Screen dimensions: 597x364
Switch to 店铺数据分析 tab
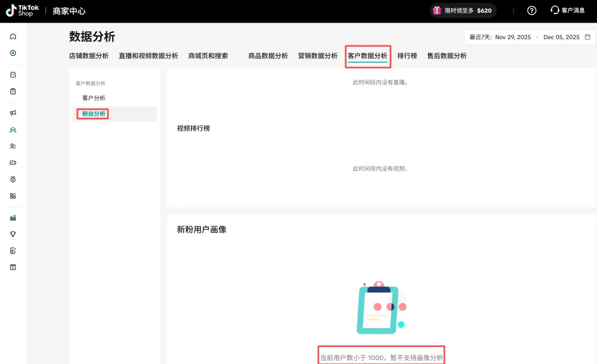[x=88, y=56]
